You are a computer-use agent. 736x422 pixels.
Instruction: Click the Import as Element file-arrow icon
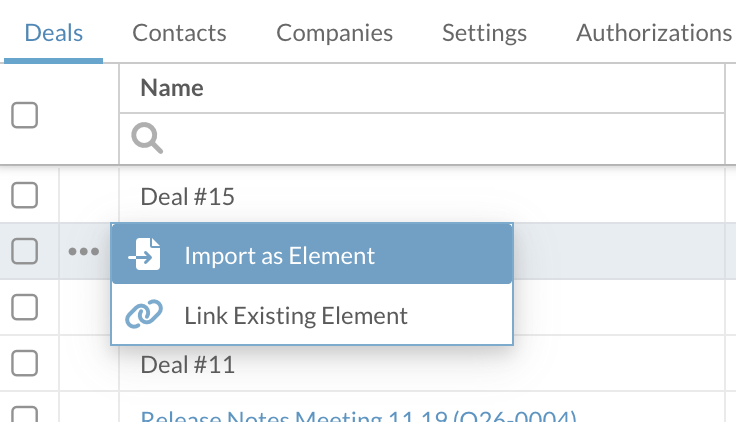pyautogui.click(x=144, y=255)
